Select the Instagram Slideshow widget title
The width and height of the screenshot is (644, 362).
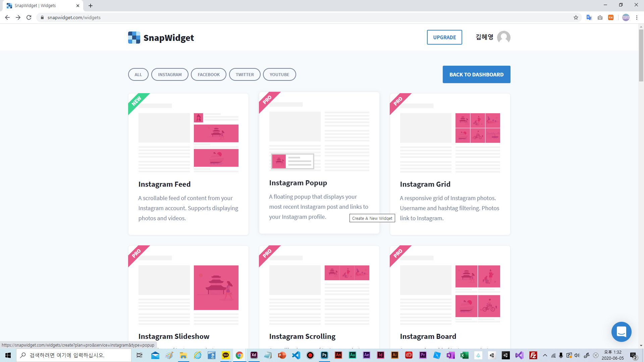[174, 336]
